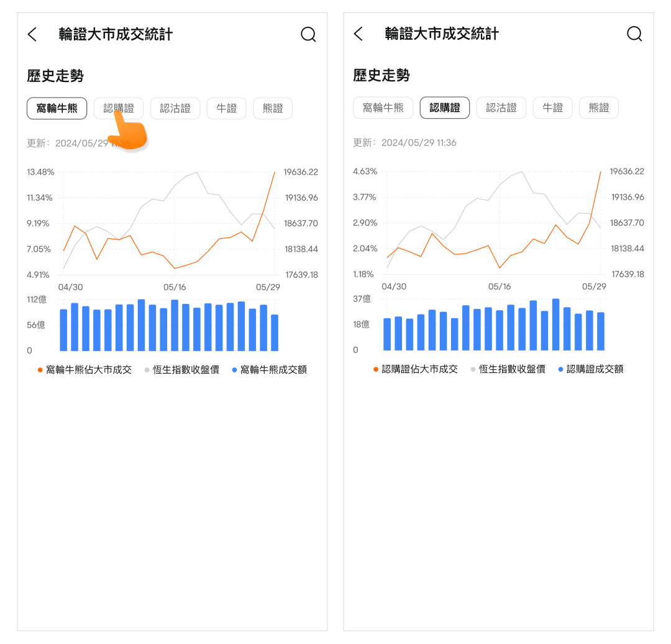671x644 pixels.
Task: Open 認沽證 tab on right screen
Action: (x=501, y=108)
